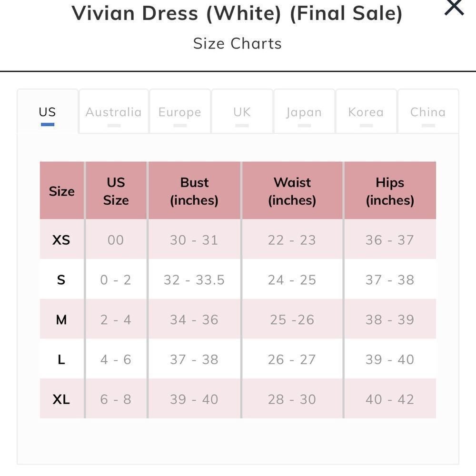Click the 39 - 40 hips measurement cell
Screen dimensions: 476x476
pos(390,359)
